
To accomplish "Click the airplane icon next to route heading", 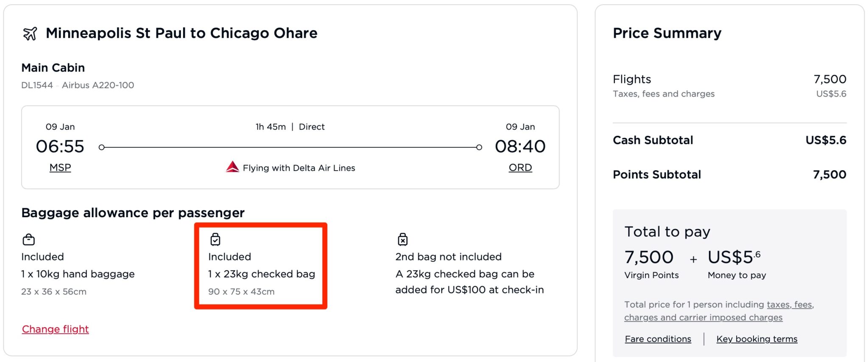I will click(29, 33).
